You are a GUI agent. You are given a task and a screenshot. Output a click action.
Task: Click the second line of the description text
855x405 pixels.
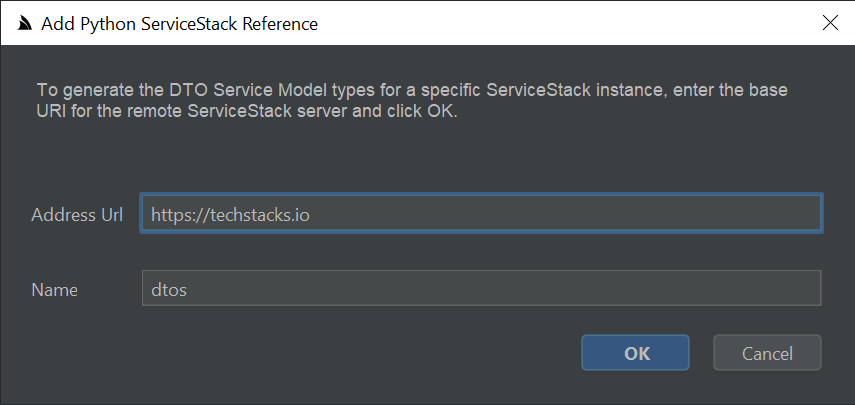click(x=246, y=112)
